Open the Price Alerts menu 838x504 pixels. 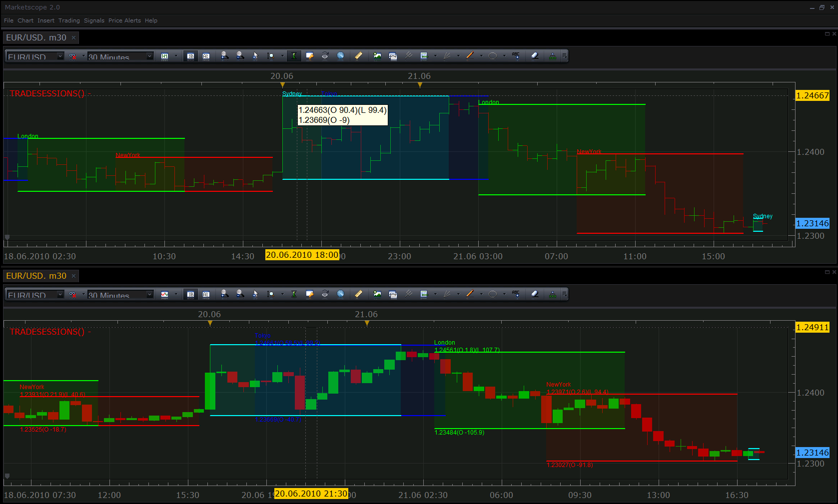pos(124,20)
